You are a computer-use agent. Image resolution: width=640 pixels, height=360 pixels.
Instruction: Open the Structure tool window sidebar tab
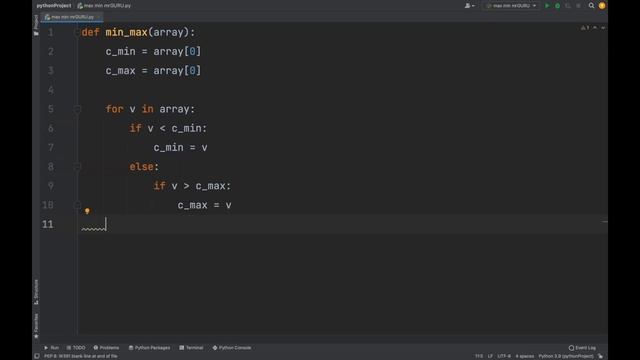pyautogui.click(x=36, y=291)
